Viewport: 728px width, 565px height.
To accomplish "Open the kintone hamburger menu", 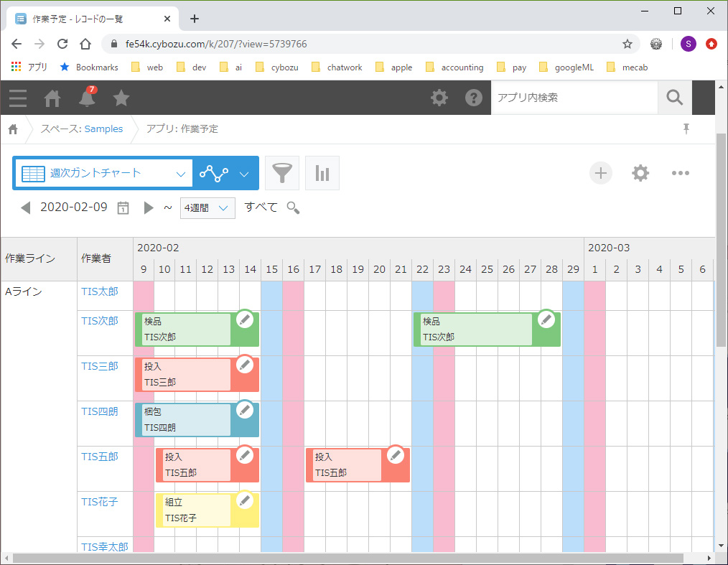I will [x=18, y=98].
